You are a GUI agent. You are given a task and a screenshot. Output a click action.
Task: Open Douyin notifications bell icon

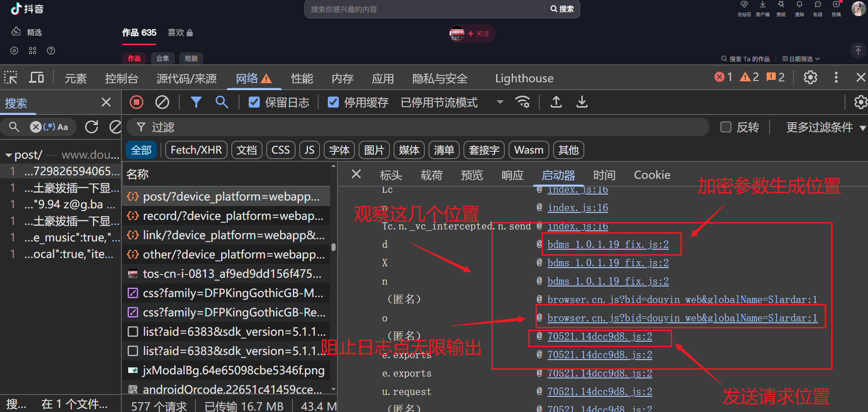(x=799, y=8)
